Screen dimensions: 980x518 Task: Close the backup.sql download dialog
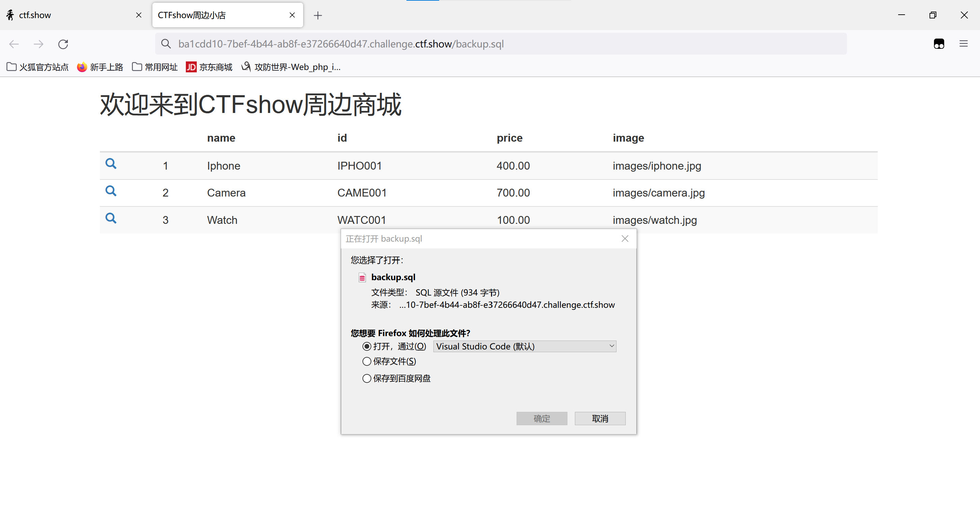pyautogui.click(x=625, y=239)
